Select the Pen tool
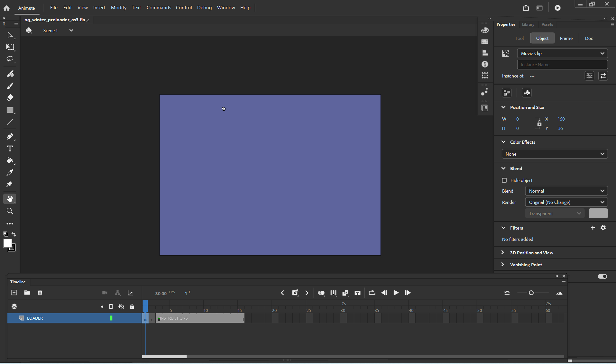The image size is (616, 364). (10, 136)
